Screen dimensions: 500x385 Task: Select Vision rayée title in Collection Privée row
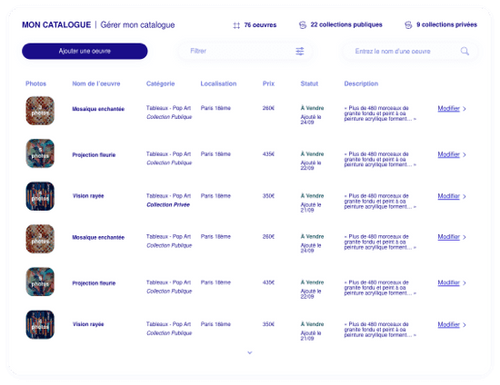[88, 196]
